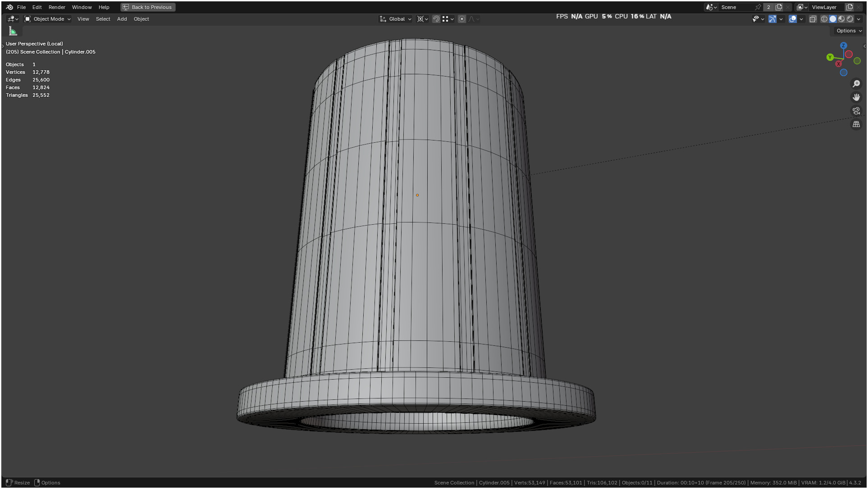The image size is (868, 489).
Task: Select wireframe viewport shading
Action: click(x=824, y=19)
